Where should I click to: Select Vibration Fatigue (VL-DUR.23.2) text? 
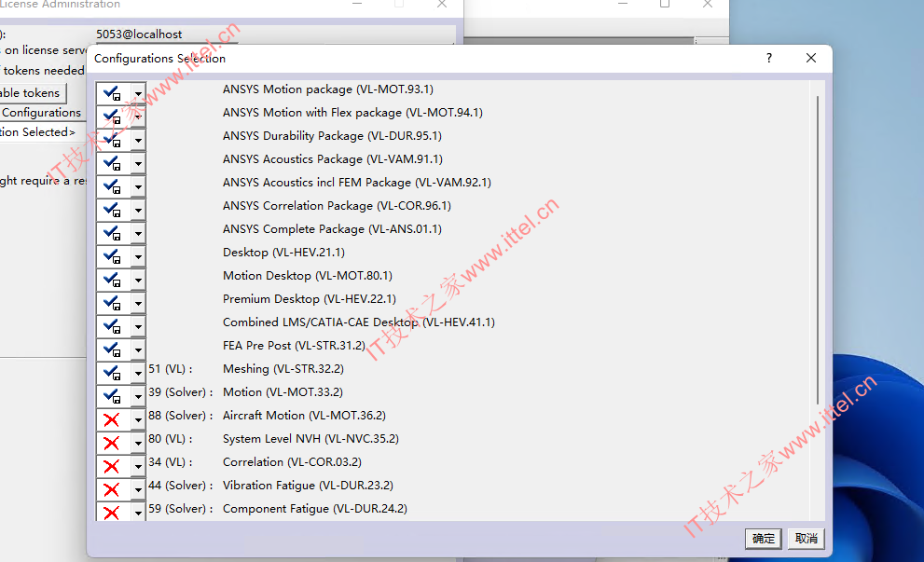[308, 486]
